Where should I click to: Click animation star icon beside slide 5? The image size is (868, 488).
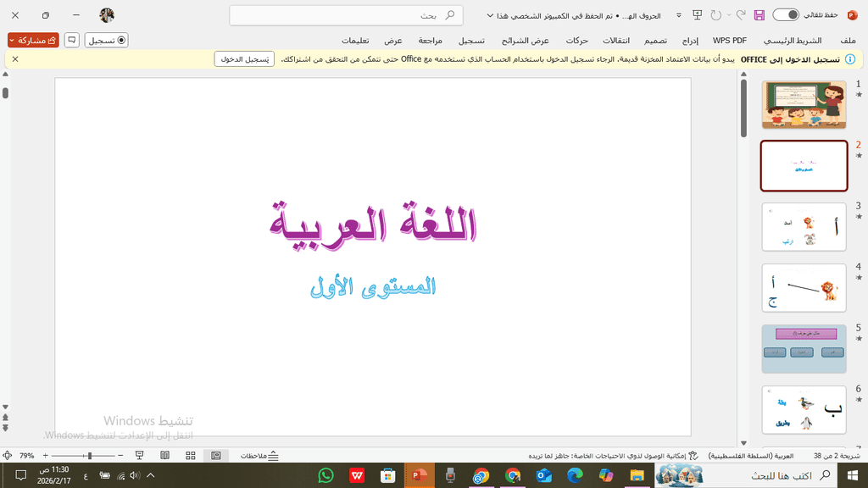pos(859,339)
